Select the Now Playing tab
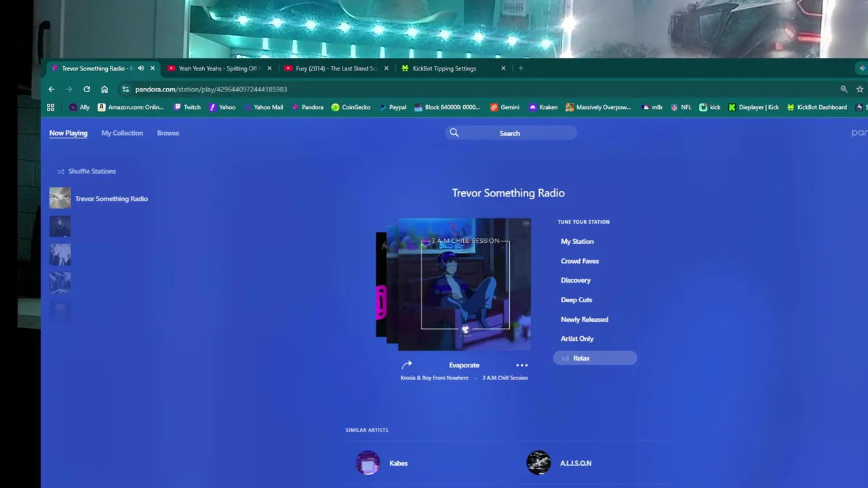 coord(68,133)
